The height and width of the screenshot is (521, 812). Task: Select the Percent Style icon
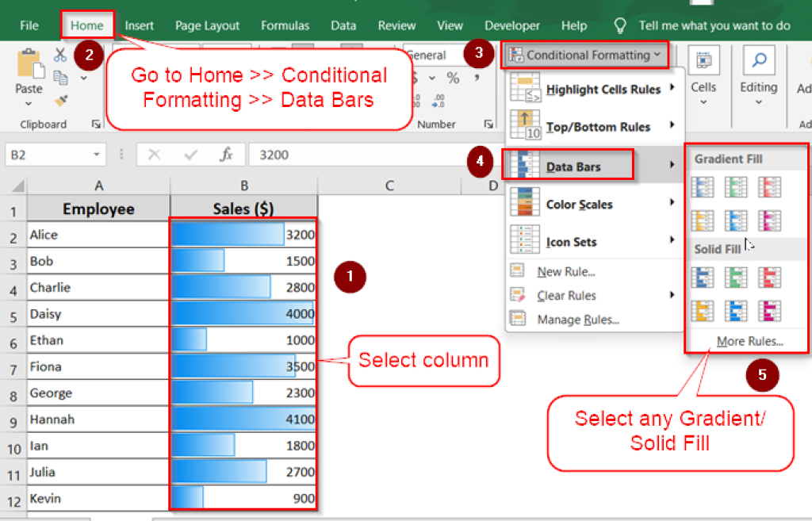pyautogui.click(x=454, y=77)
